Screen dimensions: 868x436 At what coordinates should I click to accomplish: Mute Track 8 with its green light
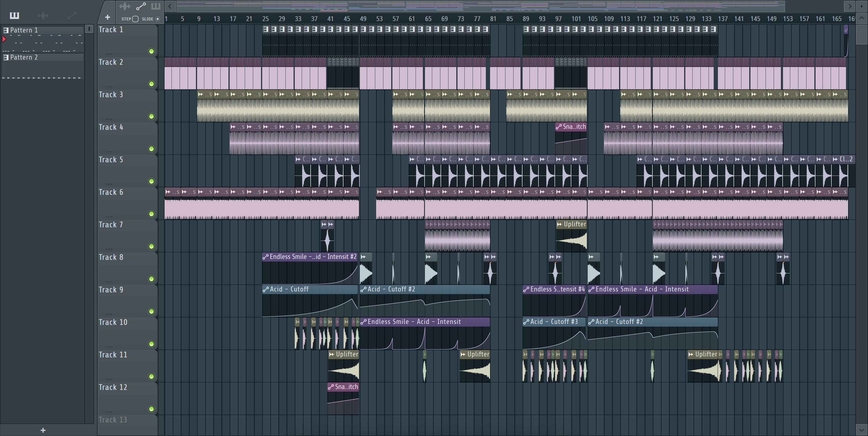(x=151, y=279)
